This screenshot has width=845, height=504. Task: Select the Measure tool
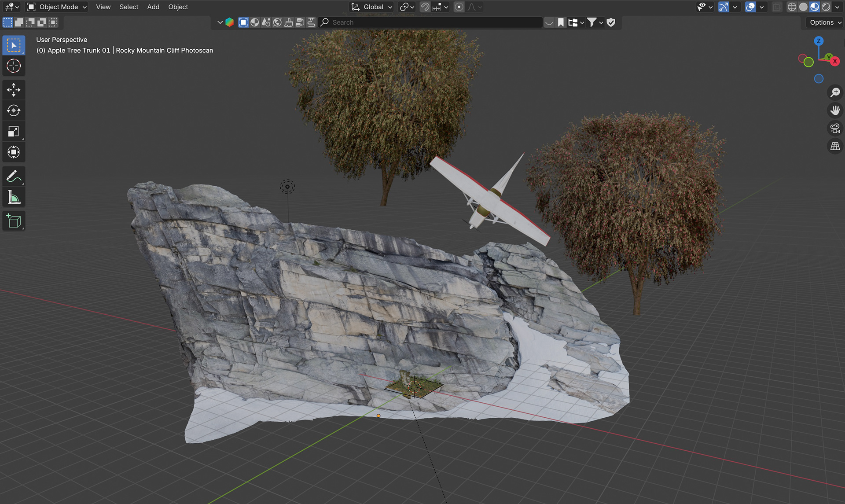click(14, 198)
